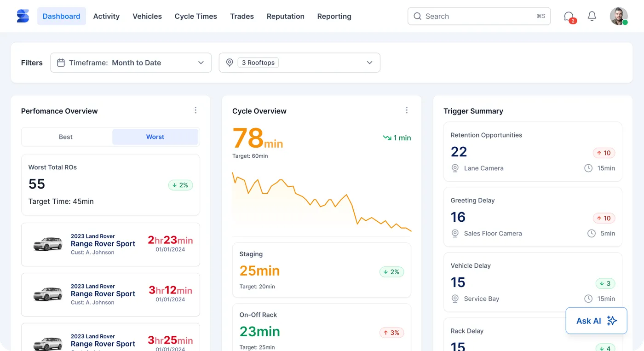This screenshot has height=351, width=644.
Task: Open the Worst Total ROs card
Action: tap(110, 184)
